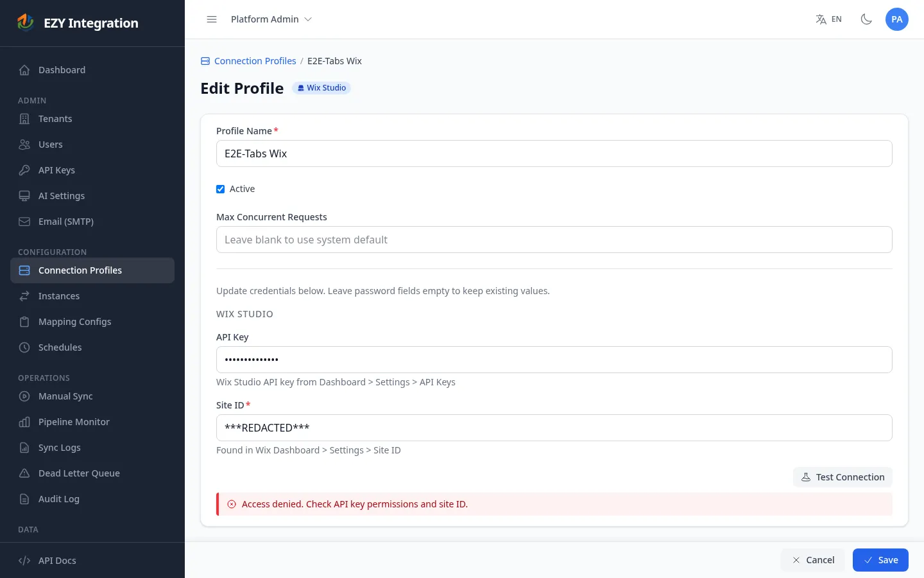
Task: Click the Save button
Action: tap(880, 560)
